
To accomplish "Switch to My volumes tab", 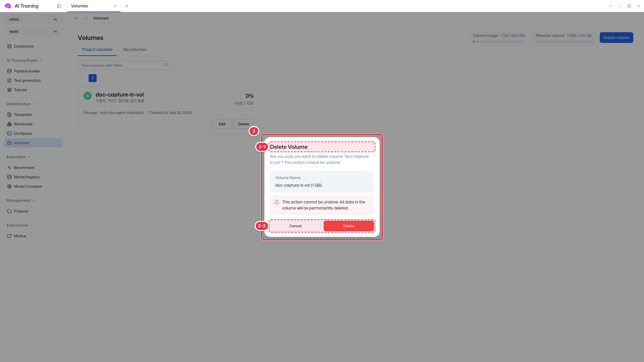I will (x=135, y=50).
